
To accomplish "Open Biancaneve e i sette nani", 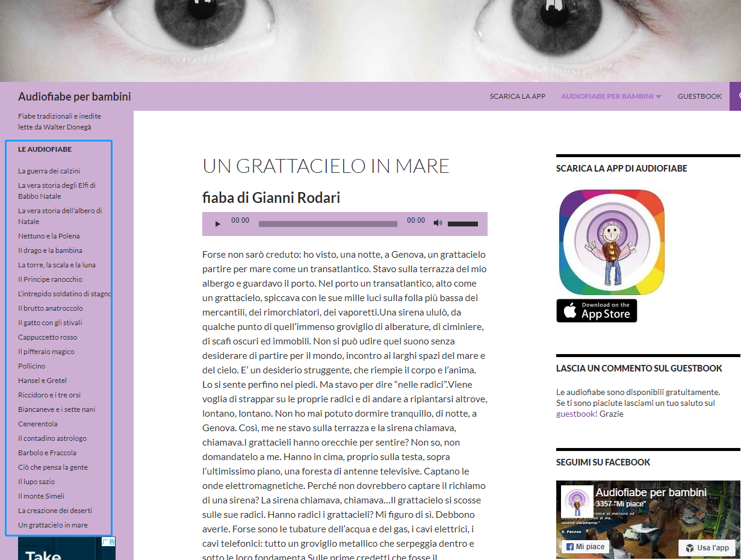I will [57, 409].
